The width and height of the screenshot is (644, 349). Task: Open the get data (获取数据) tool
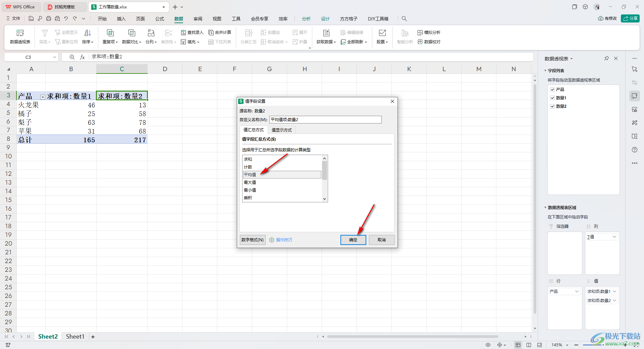pos(326,37)
